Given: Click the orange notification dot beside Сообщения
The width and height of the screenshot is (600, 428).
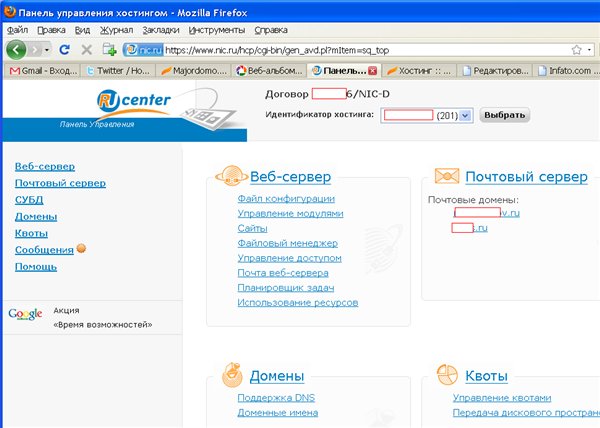Looking at the screenshot, I should click(81, 249).
